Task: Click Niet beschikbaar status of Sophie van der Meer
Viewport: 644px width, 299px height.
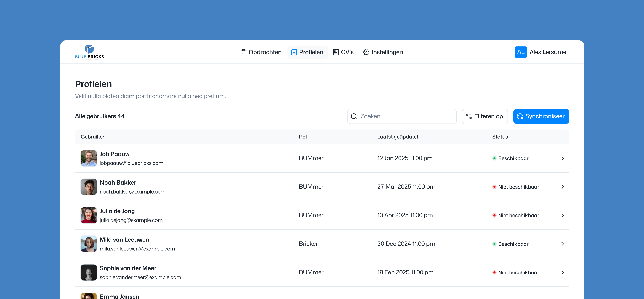Action: [516, 272]
